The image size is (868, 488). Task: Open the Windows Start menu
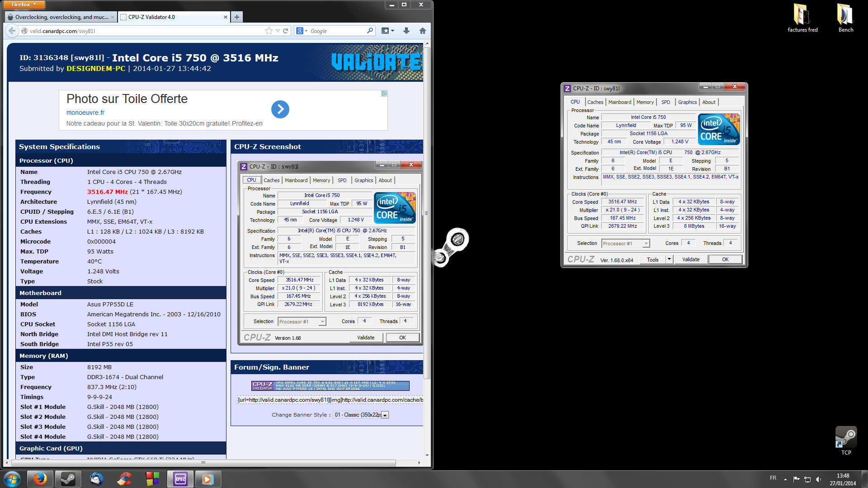click(12, 479)
